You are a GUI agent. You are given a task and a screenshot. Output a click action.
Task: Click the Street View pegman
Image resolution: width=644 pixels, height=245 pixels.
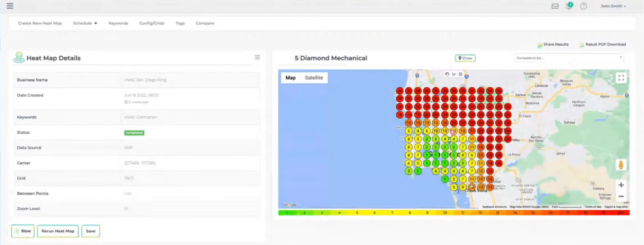click(x=621, y=165)
